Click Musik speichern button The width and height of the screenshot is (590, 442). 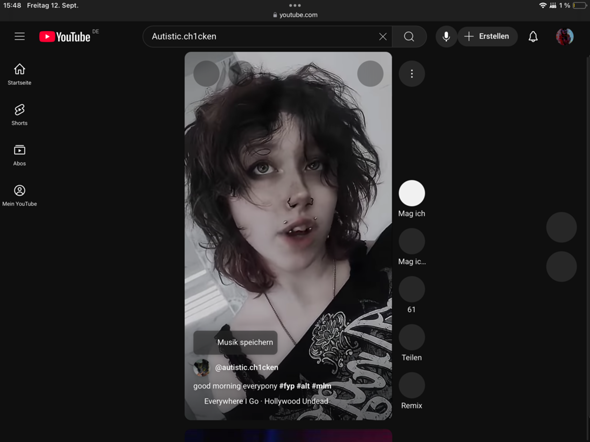[x=236, y=342]
